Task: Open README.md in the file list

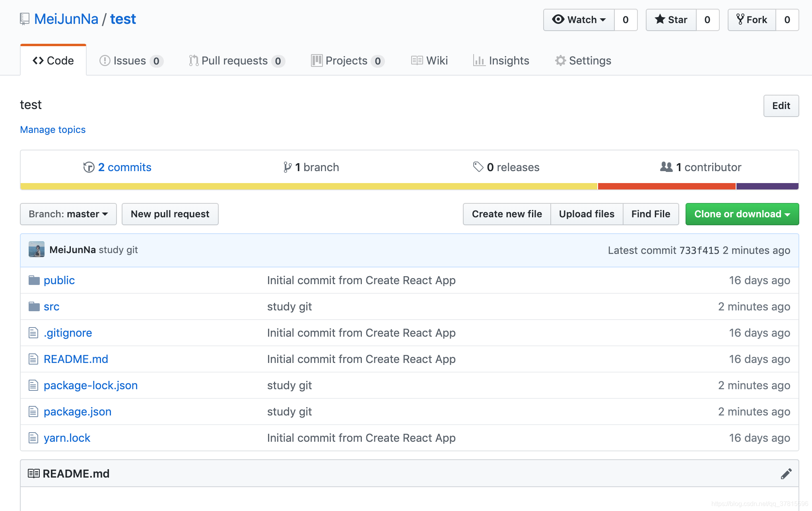Action: point(76,359)
